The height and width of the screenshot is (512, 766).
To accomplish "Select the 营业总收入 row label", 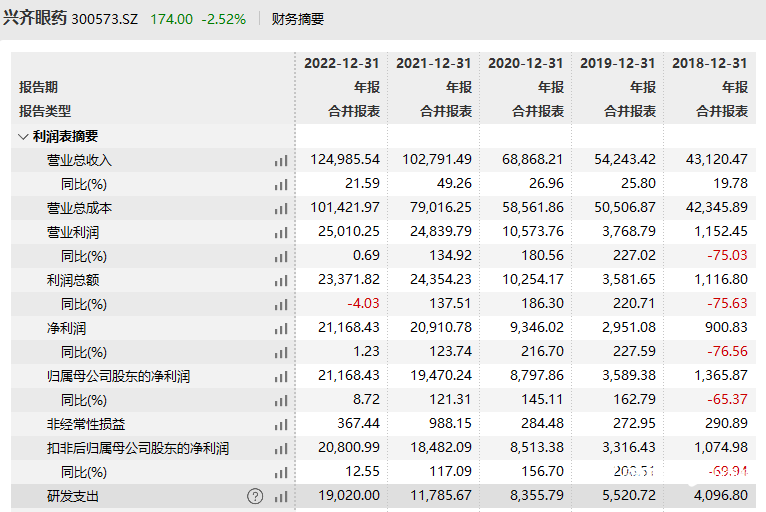I will click(79, 160).
